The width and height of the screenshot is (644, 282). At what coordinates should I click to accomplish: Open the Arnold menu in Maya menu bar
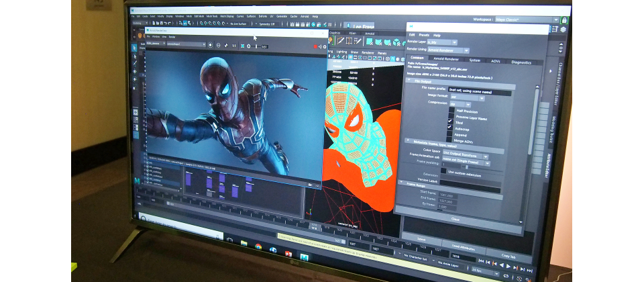click(305, 16)
